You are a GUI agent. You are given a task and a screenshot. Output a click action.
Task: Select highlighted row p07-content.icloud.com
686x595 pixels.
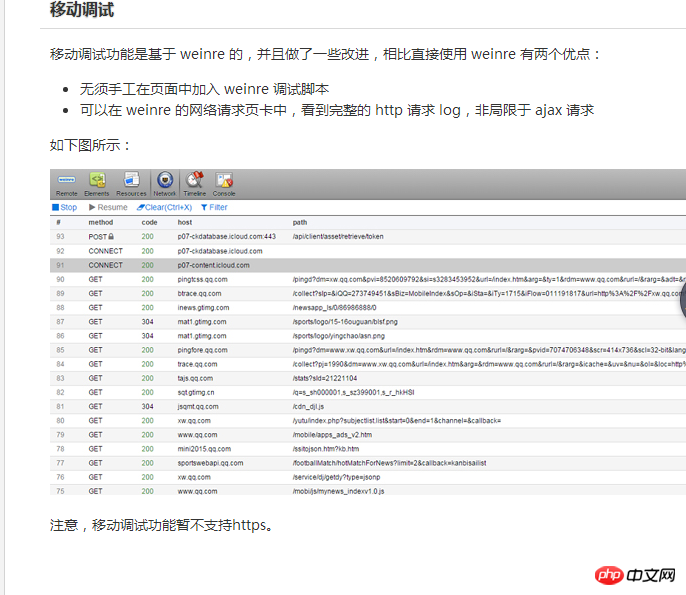[x=368, y=265]
